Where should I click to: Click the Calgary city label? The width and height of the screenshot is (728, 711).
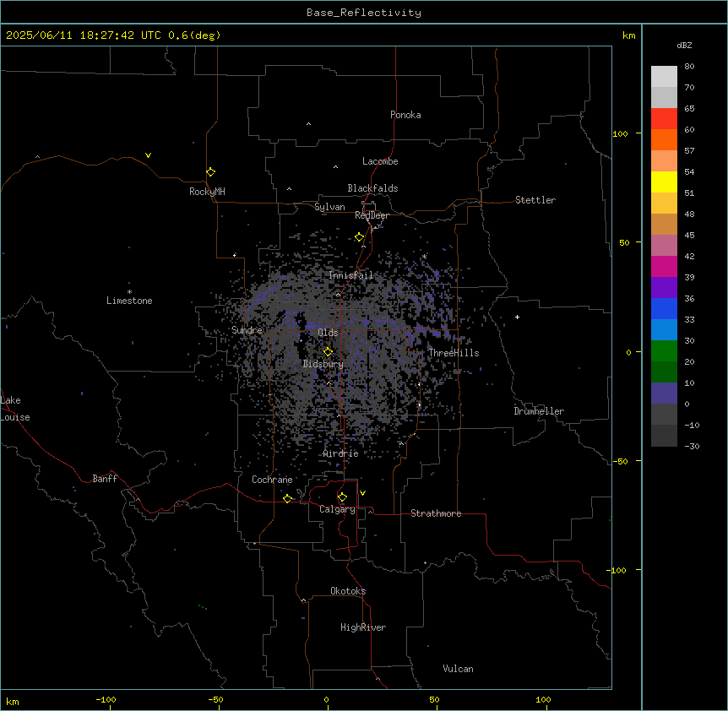(x=337, y=509)
